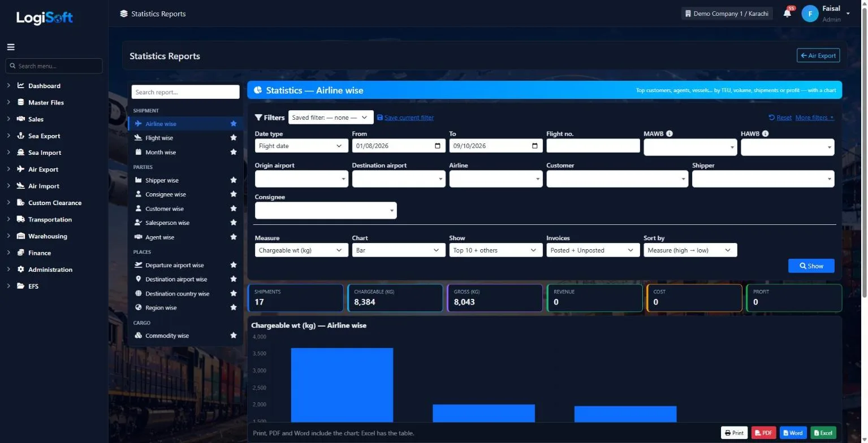Click the Administration gear icon

coord(21,270)
